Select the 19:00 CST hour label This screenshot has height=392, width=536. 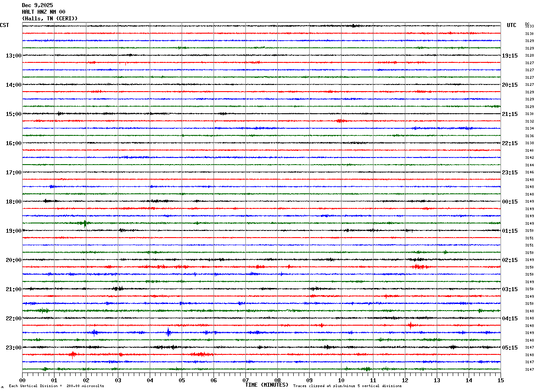(x=13, y=231)
